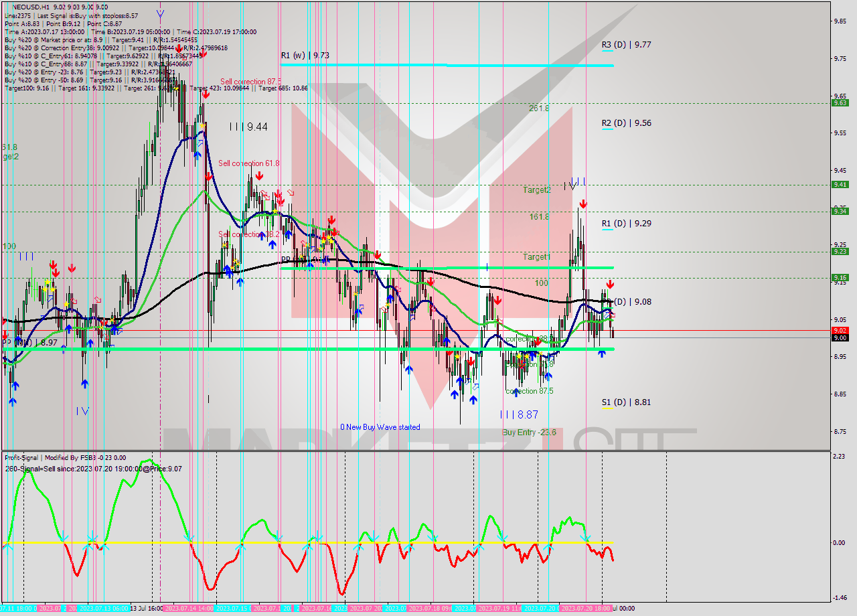Click the '261.8' Fibonacci level label
Image resolution: width=857 pixels, height=616 pixels.
pos(539,108)
